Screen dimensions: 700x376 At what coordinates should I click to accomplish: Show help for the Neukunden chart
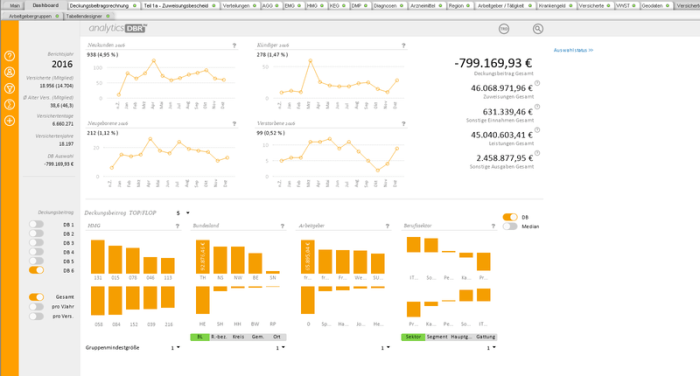click(234, 46)
